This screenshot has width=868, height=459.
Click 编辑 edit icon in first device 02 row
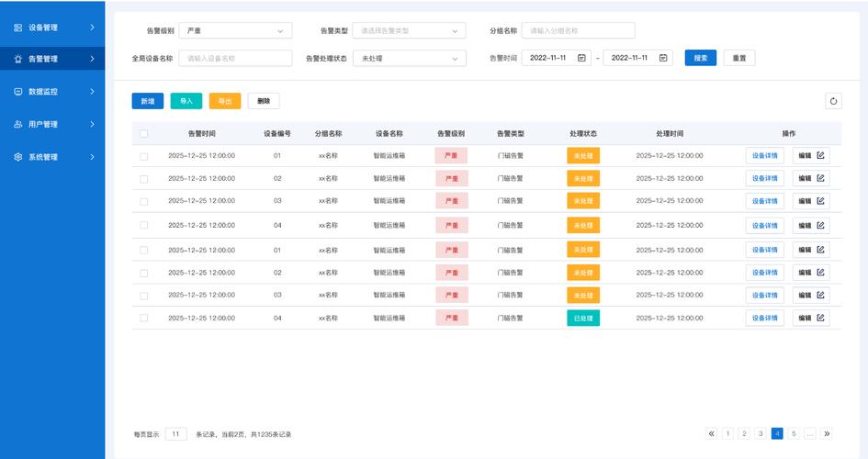coord(820,178)
